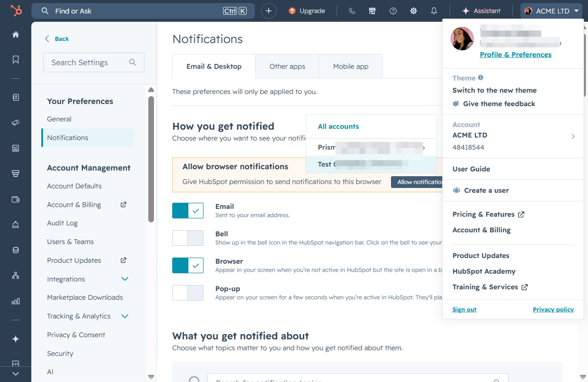The height and width of the screenshot is (382, 588).
Task: Switch to the Other apps tab
Action: [287, 66]
